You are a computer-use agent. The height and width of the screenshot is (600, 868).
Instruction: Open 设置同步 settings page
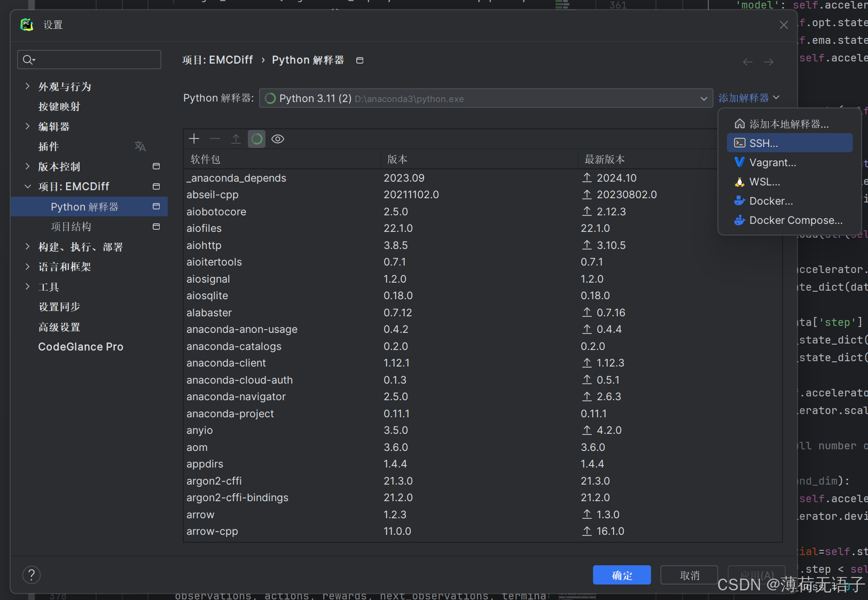point(59,307)
